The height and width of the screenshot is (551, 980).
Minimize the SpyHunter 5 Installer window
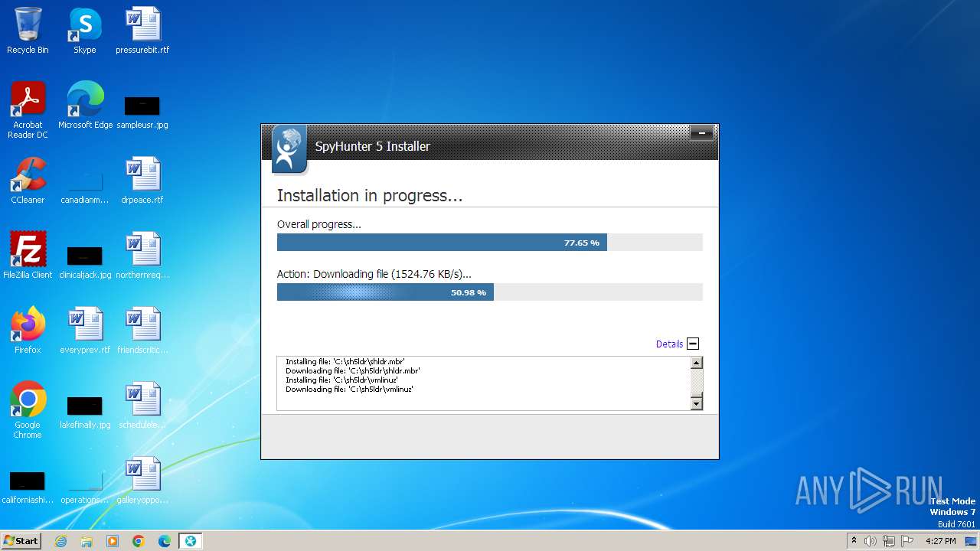pyautogui.click(x=701, y=133)
